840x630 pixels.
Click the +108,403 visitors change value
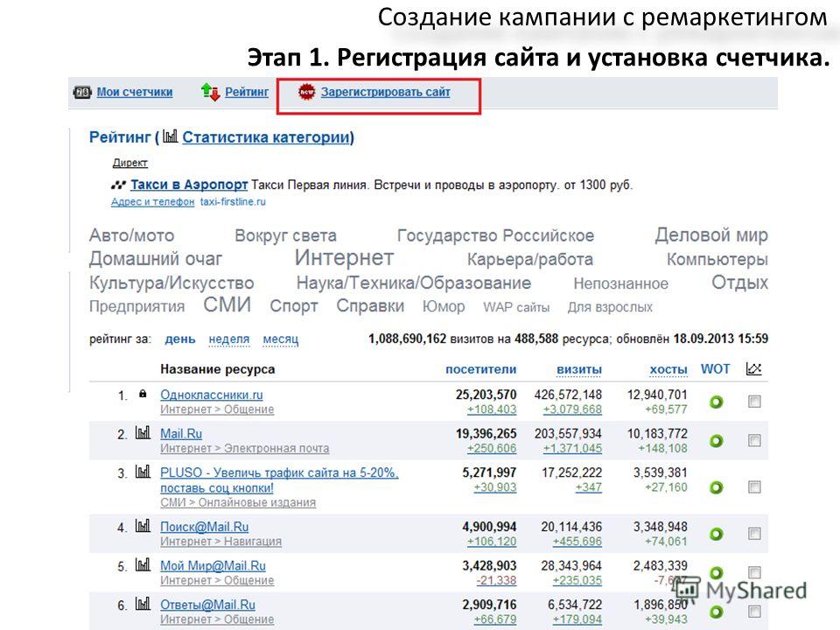[x=492, y=409]
